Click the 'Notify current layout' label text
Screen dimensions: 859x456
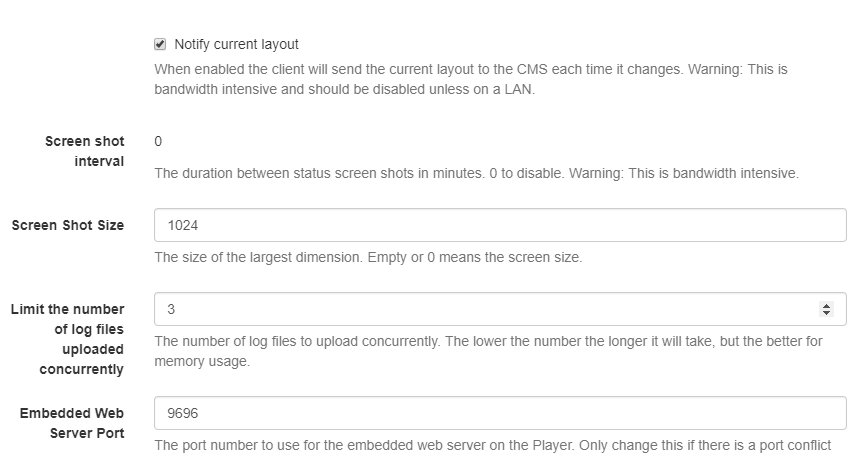click(236, 44)
